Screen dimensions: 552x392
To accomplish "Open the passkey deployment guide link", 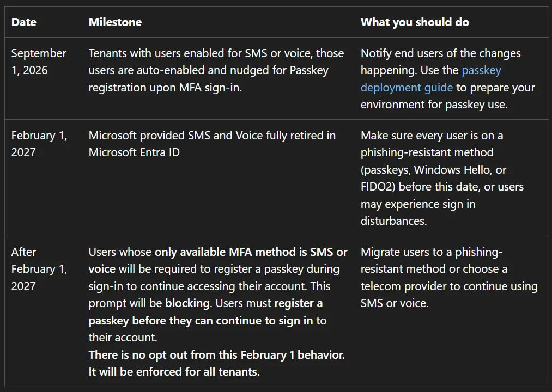I will click(x=407, y=87).
